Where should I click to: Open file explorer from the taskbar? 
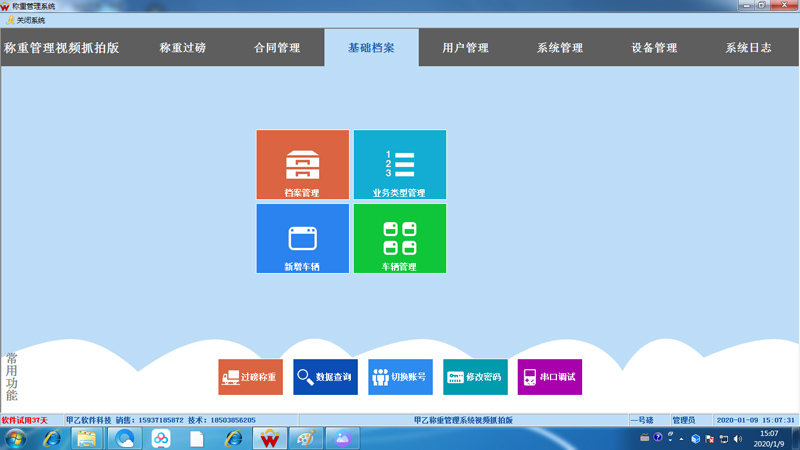click(x=87, y=438)
